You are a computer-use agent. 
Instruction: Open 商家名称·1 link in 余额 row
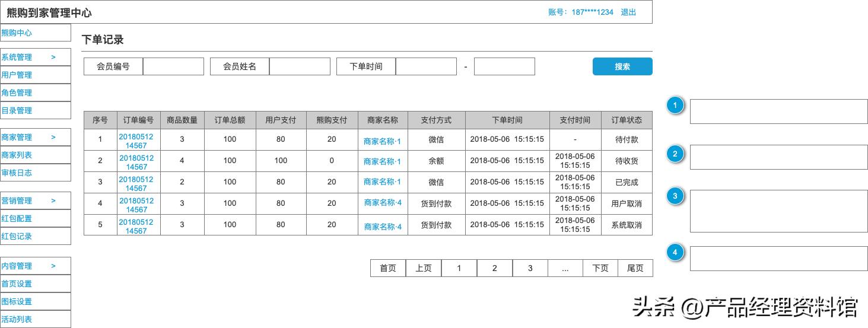(x=382, y=161)
